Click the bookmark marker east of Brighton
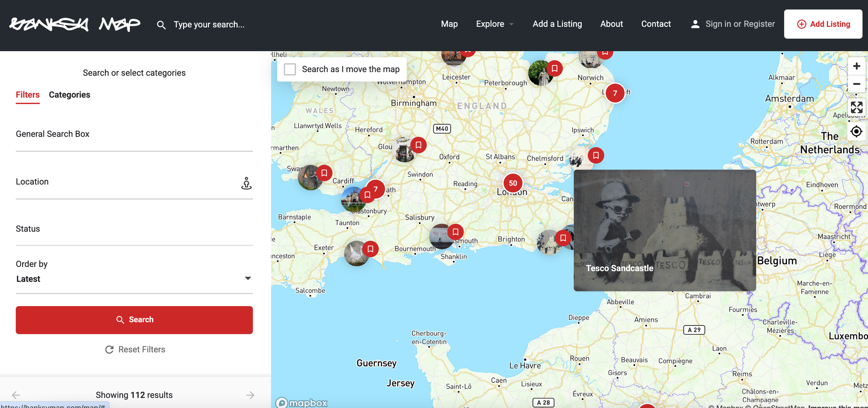This screenshot has width=868, height=408. point(563,238)
